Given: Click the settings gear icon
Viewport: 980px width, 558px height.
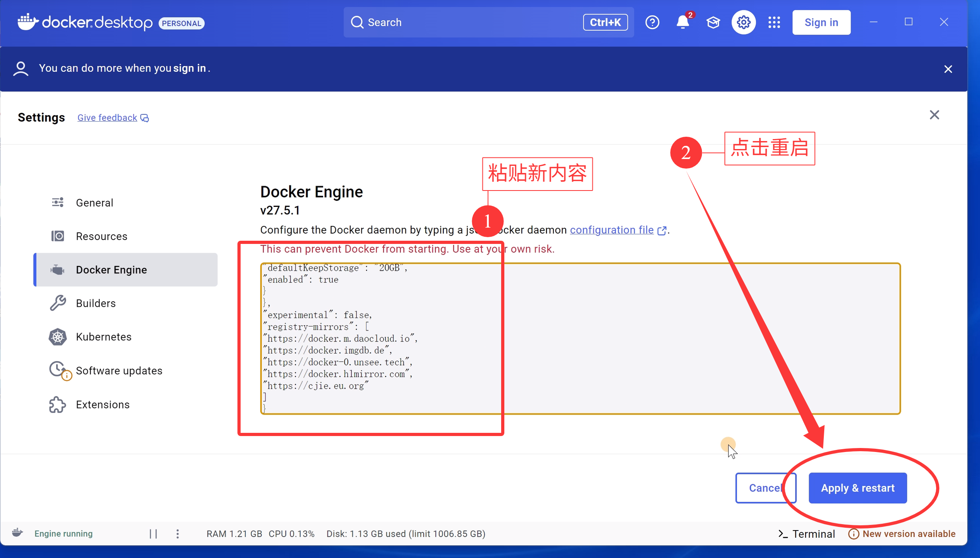Looking at the screenshot, I should point(743,22).
